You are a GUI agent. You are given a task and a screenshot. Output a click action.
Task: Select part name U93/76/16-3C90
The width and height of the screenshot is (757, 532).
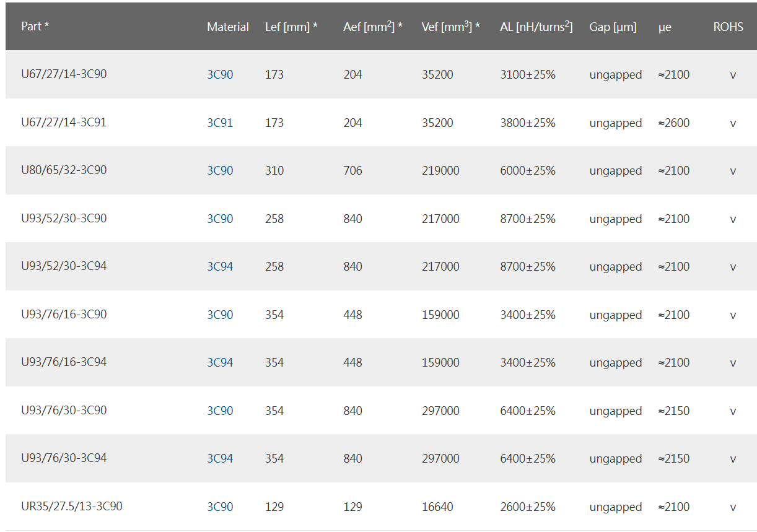pos(64,315)
